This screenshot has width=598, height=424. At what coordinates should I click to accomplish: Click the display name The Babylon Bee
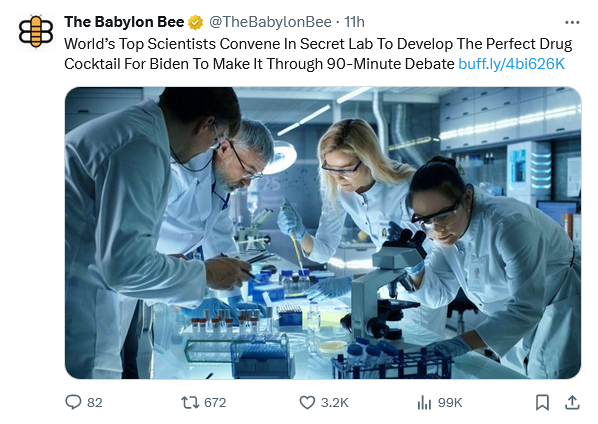coord(124,22)
